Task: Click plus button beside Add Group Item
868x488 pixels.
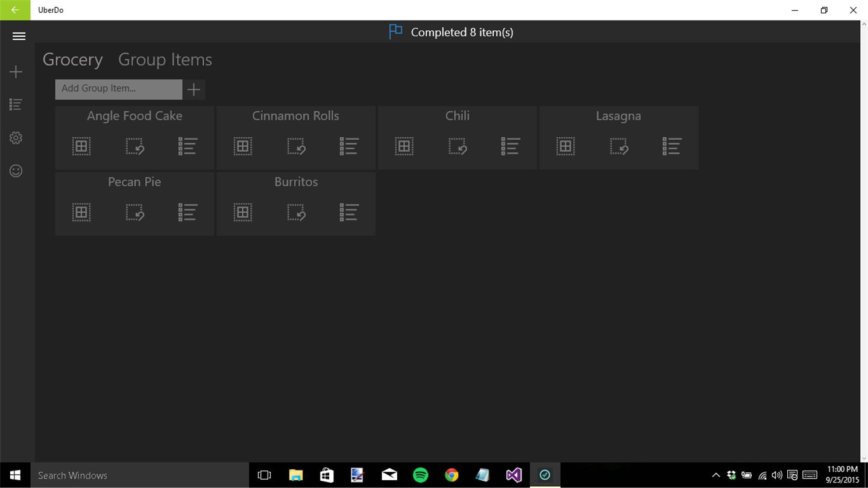Action: [x=193, y=89]
